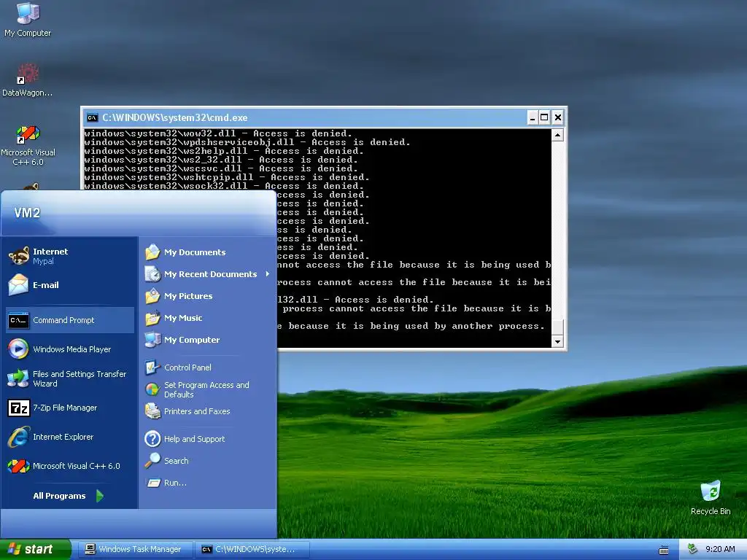Click the Start button

point(35,549)
